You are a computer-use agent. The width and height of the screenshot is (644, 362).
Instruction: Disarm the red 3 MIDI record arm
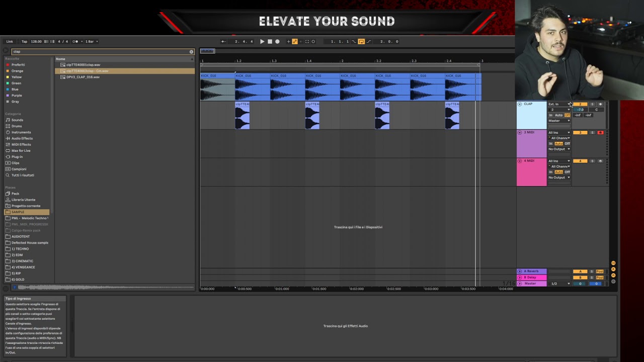tap(600, 133)
